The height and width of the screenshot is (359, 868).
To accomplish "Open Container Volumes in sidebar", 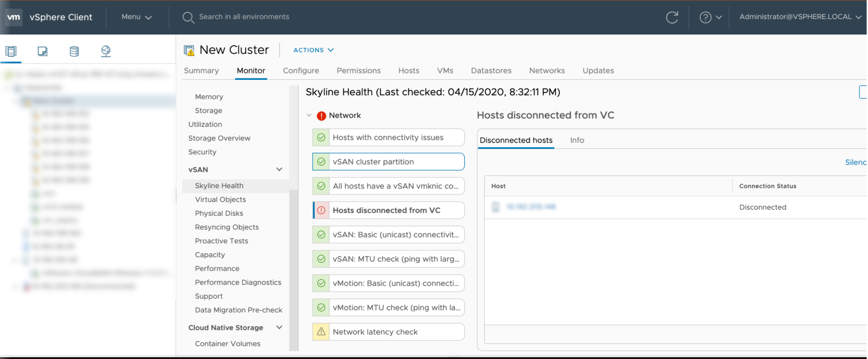I will tap(227, 344).
